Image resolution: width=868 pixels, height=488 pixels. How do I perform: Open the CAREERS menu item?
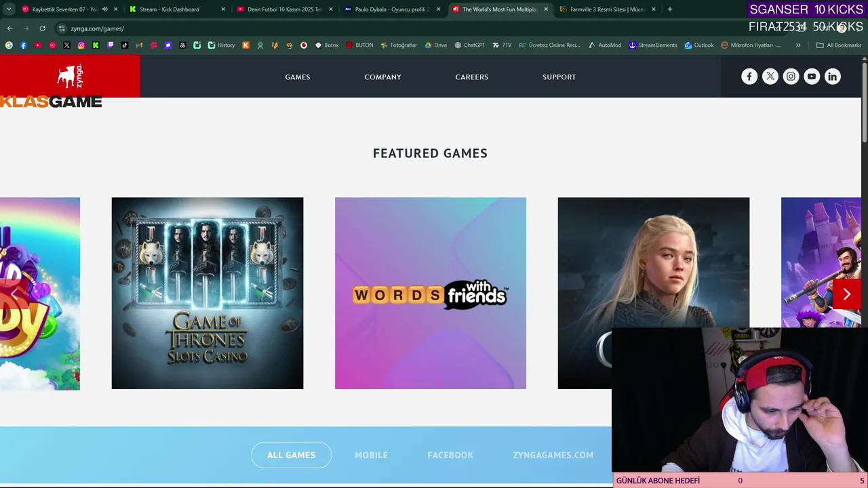[x=472, y=77]
